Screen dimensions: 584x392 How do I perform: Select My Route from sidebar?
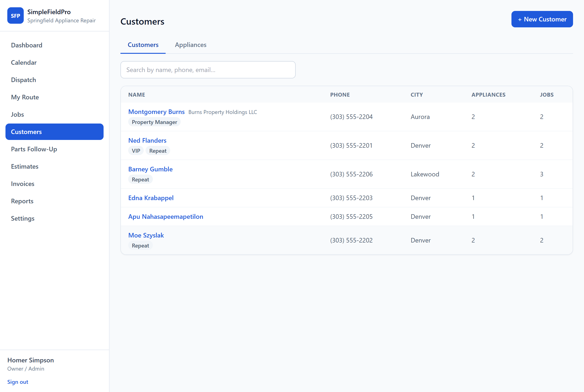(x=54, y=97)
